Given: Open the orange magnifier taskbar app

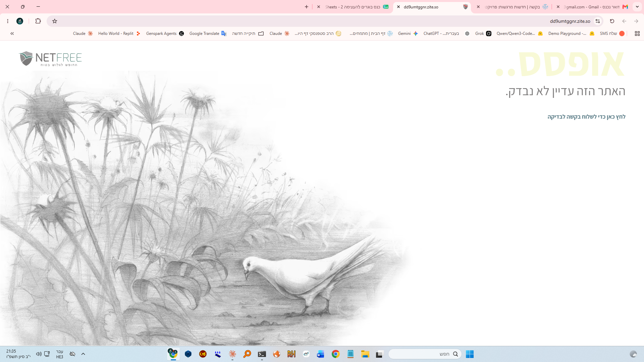Looking at the screenshot, I should pos(247,354).
